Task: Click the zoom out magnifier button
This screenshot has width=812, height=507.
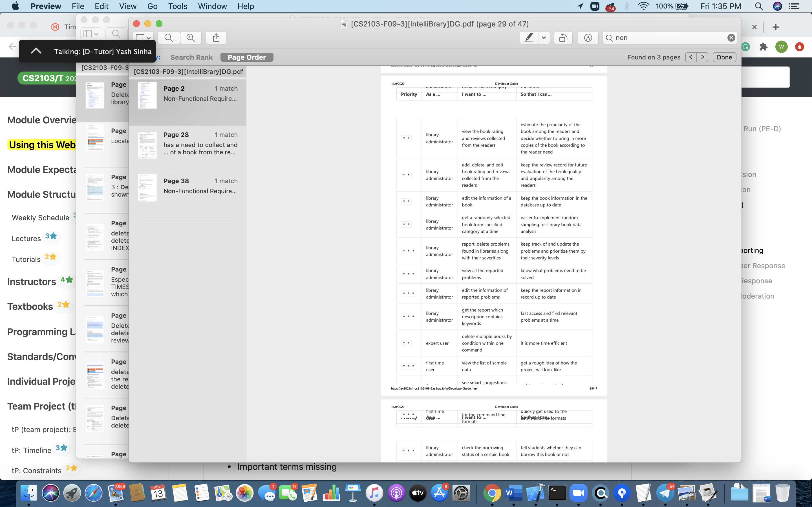Action: point(168,38)
